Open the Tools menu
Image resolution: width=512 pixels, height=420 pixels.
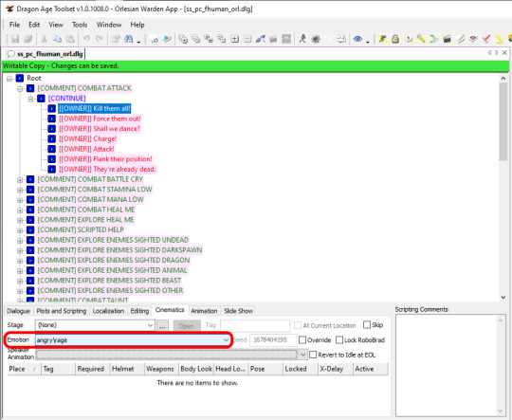(x=80, y=25)
